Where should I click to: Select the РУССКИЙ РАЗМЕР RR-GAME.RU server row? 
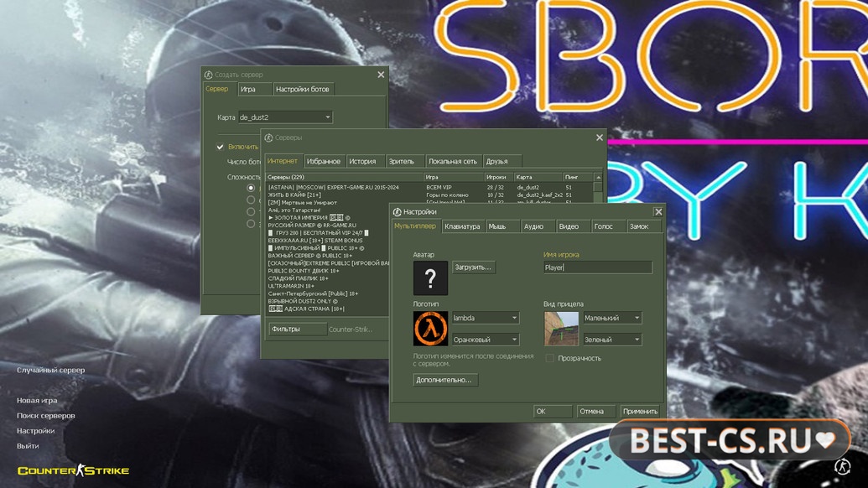click(328, 226)
